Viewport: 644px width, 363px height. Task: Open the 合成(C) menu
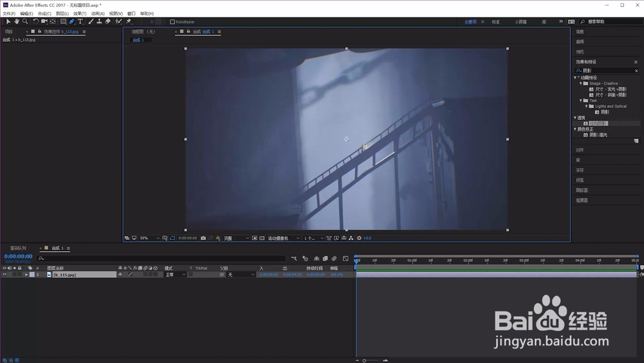click(x=44, y=14)
